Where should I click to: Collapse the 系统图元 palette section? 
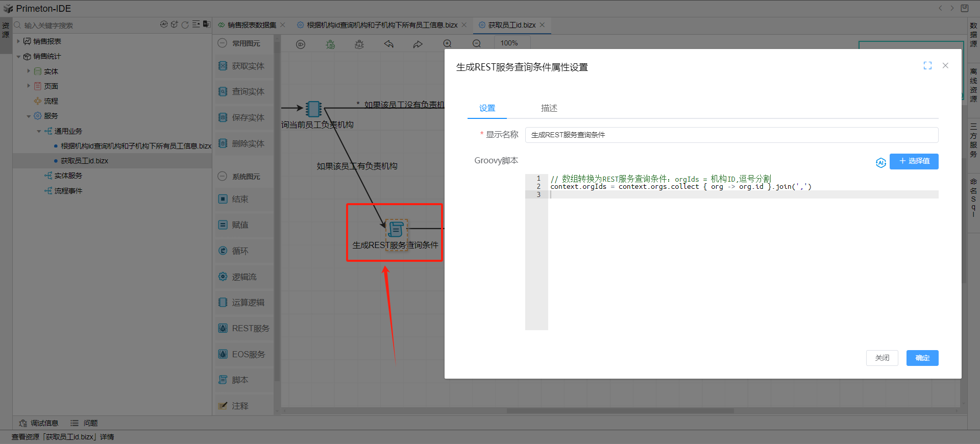(222, 177)
